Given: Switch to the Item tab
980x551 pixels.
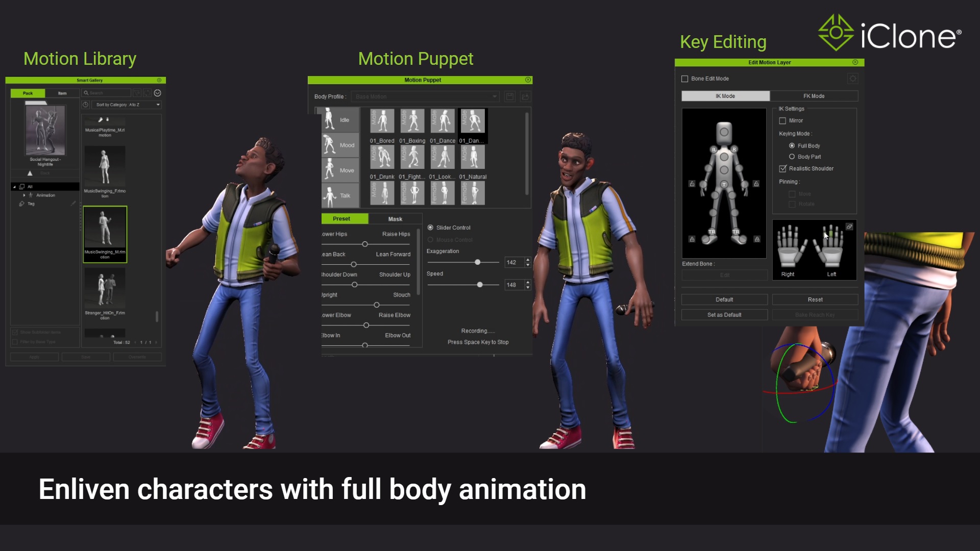Looking at the screenshot, I should click(62, 93).
